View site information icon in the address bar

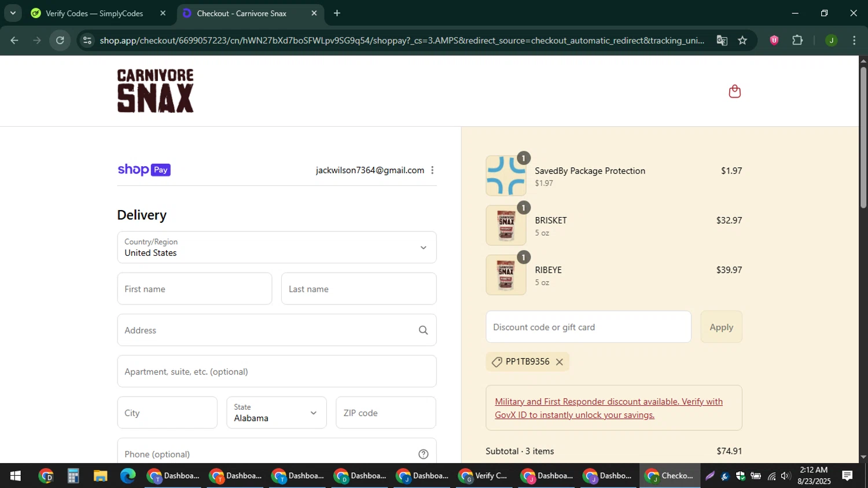coord(87,40)
